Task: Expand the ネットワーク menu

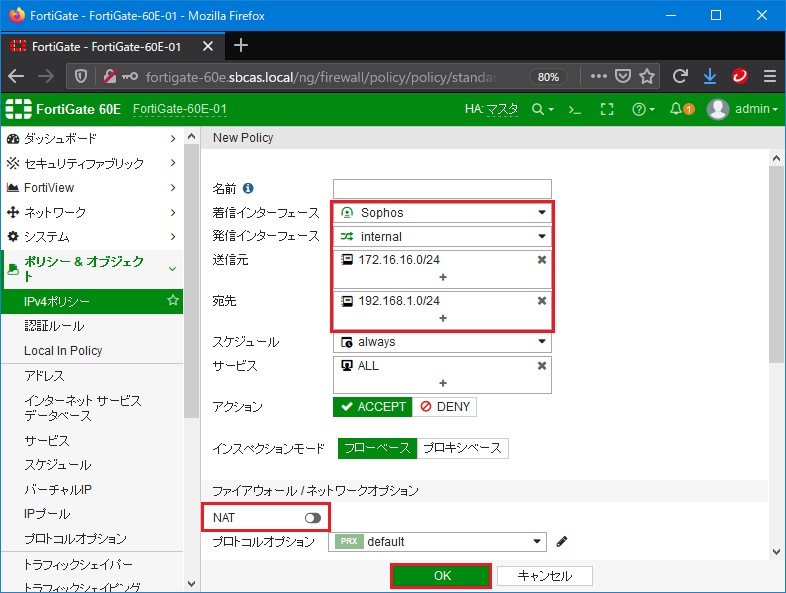Action: (x=92, y=212)
